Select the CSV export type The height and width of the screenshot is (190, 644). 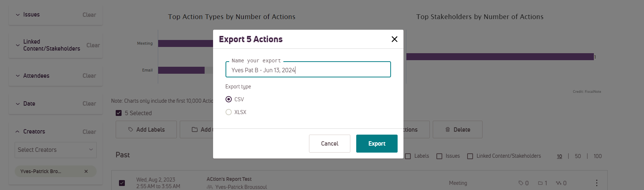pyautogui.click(x=228, y=99)
